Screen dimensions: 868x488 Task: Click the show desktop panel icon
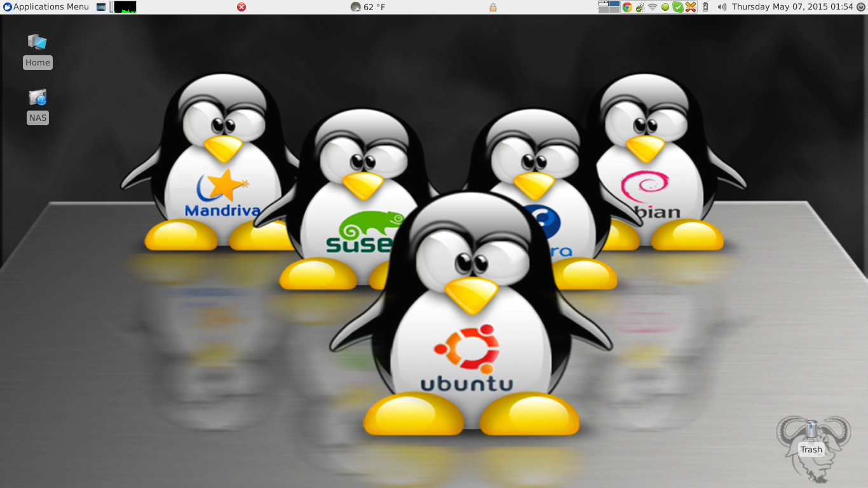pyautogui.click(x=101, y=7)
